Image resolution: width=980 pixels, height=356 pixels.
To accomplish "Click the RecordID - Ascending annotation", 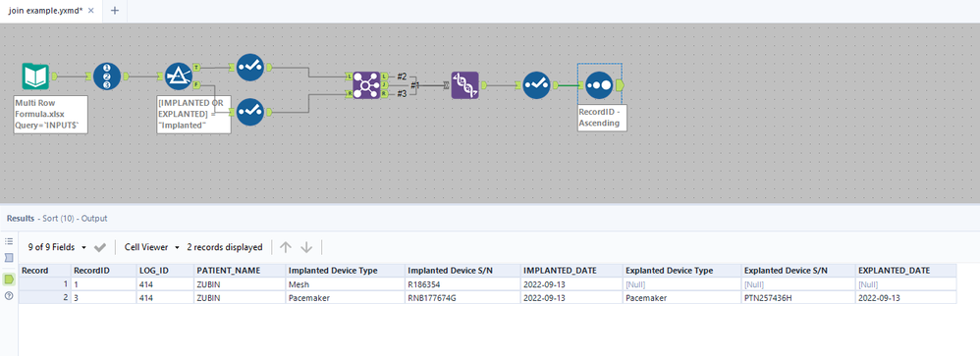I will (601, 118).
